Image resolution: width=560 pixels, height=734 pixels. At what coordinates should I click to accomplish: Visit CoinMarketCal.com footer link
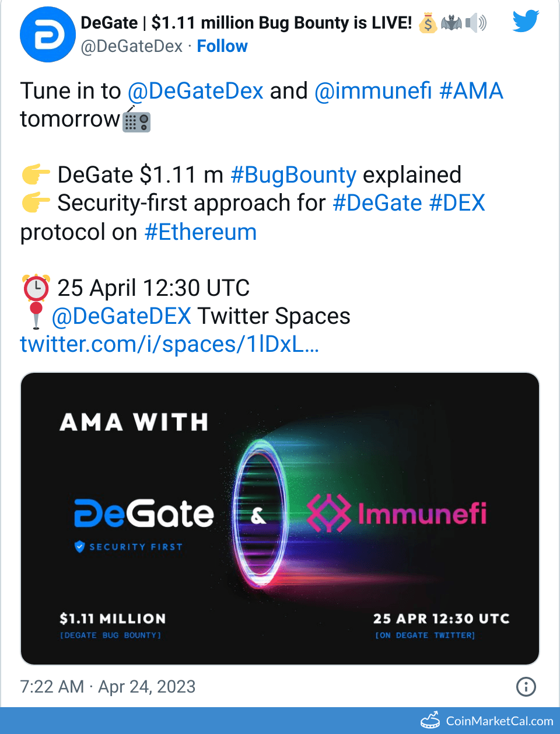click(x=499, y=721)
